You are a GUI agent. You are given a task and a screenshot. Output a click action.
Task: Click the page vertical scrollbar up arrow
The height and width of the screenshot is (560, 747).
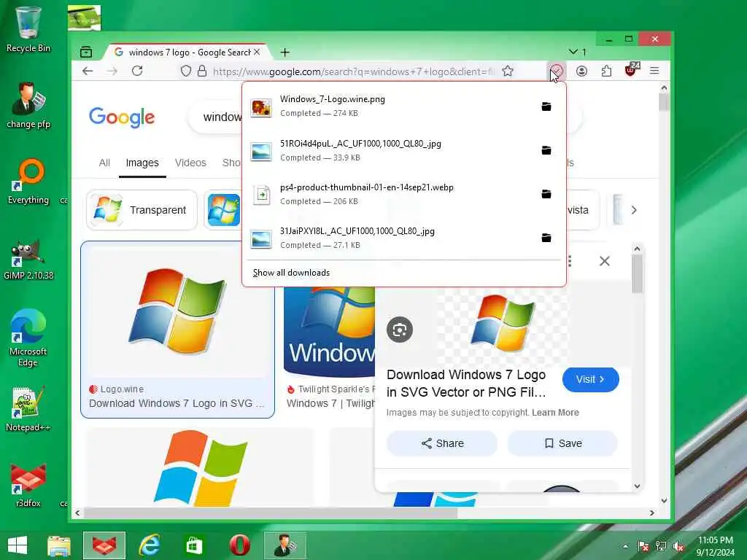click(664, 87)
